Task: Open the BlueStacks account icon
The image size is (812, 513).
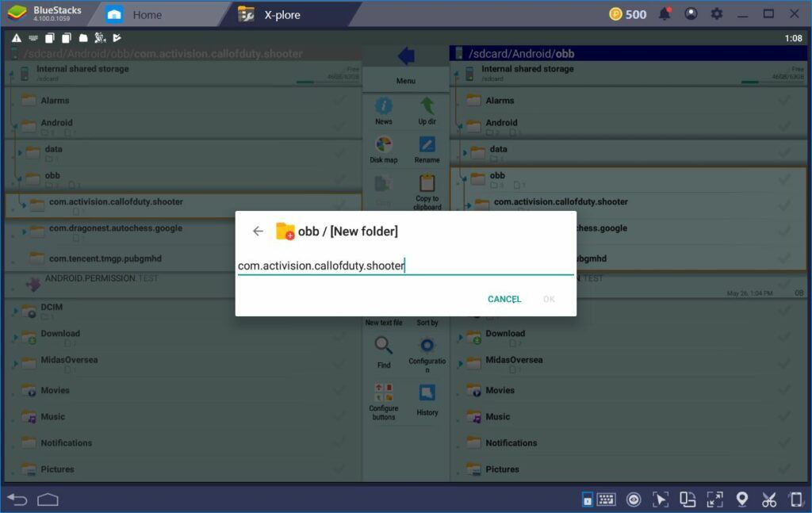Action: pos(691,14)
